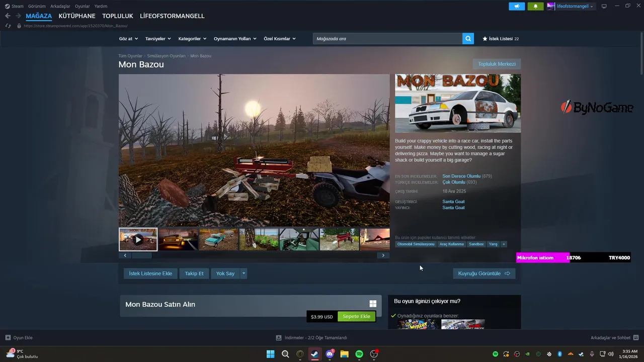The width and height of the screenshot is (644, 362).
Task: Click the thumbnail strip scrollbar handle
Action: 141,255
